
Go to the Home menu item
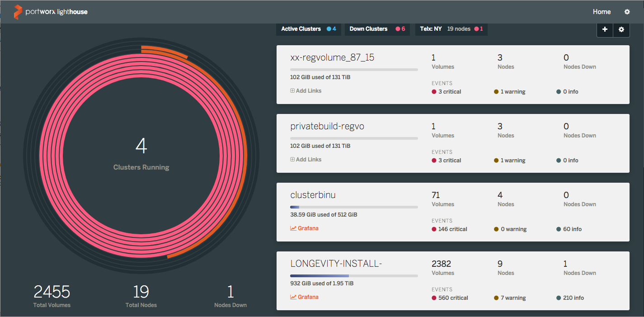click(602, 12)
